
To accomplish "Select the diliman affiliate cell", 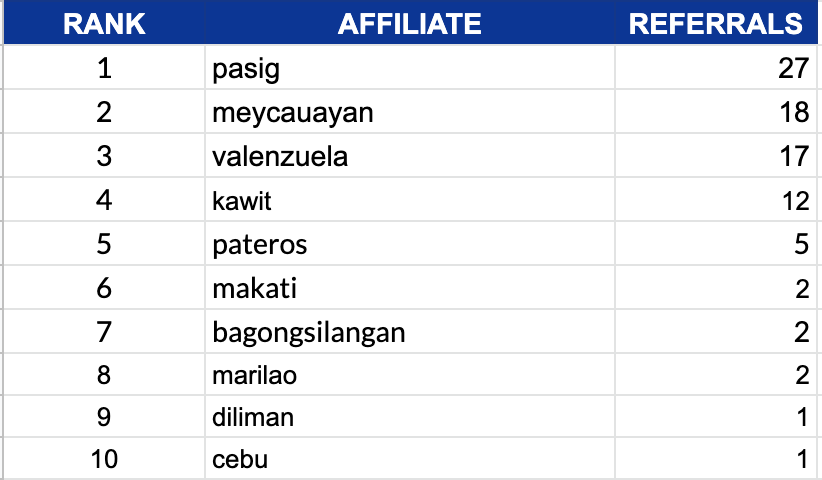I will pyautogui.click(x=253, y=417).
